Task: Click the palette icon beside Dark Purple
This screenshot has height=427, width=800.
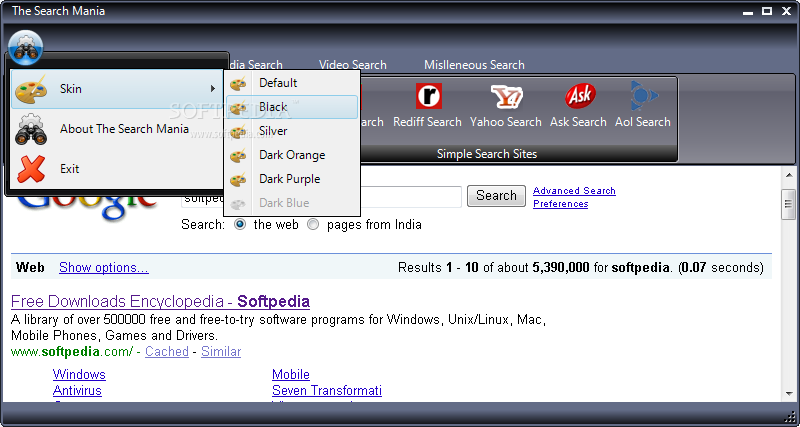Action: tap(238, 179)
